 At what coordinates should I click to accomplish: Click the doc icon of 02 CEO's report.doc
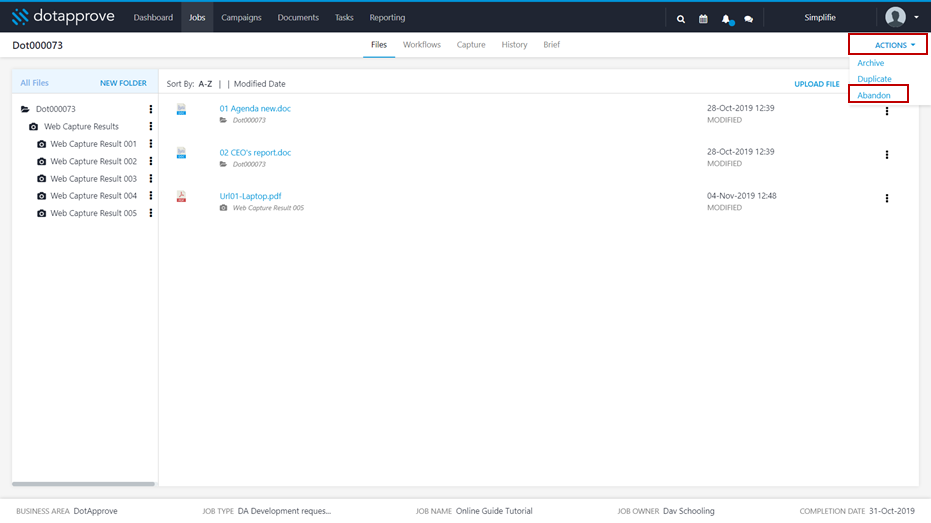181,153
